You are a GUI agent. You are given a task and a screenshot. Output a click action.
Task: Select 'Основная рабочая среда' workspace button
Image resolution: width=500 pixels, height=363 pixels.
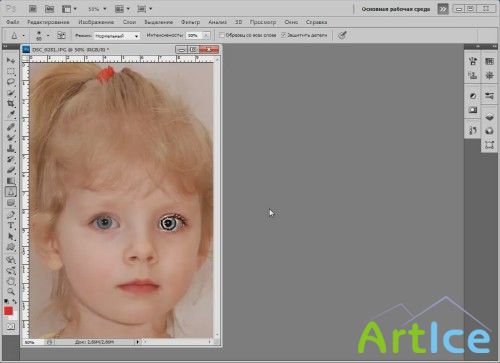(396, 9)
